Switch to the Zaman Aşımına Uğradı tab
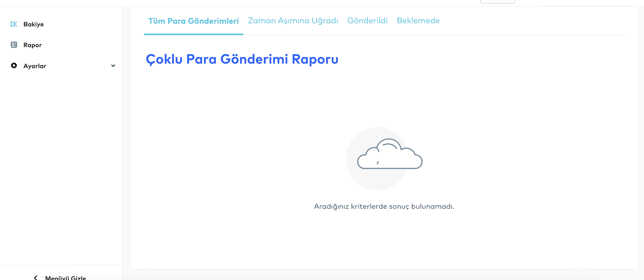The height and width of the screenshot is (280, 644). [x=293, y=21]
